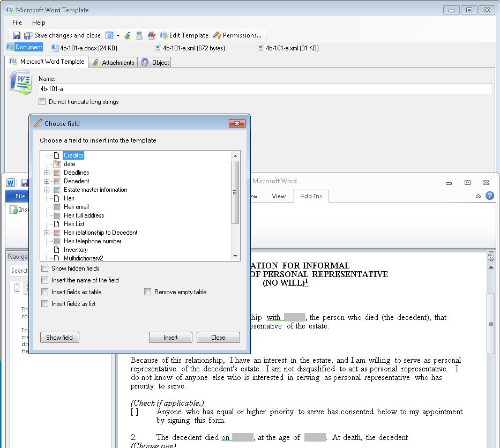Open the 4b-101-a.docx (24 KB) file

click(85, 48)
